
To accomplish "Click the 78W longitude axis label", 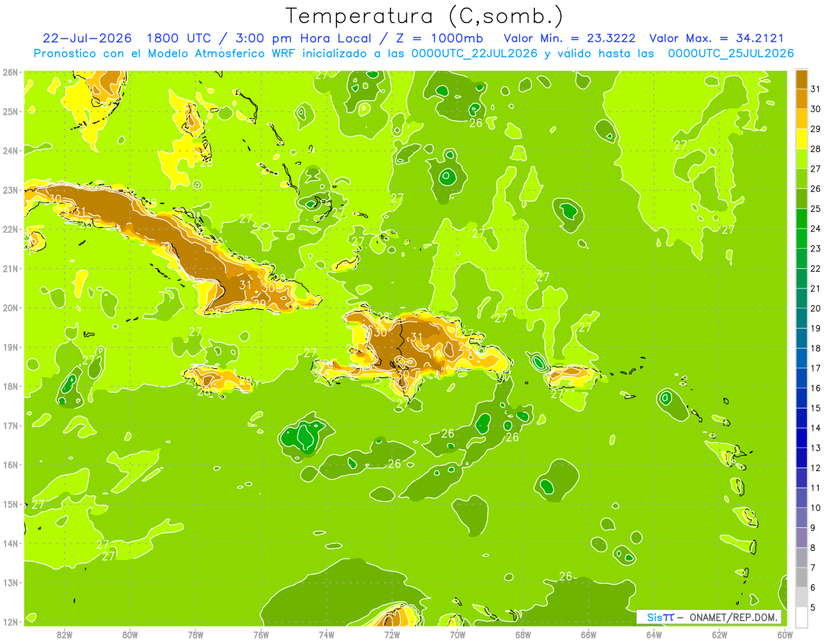I will tap(195, 635).
